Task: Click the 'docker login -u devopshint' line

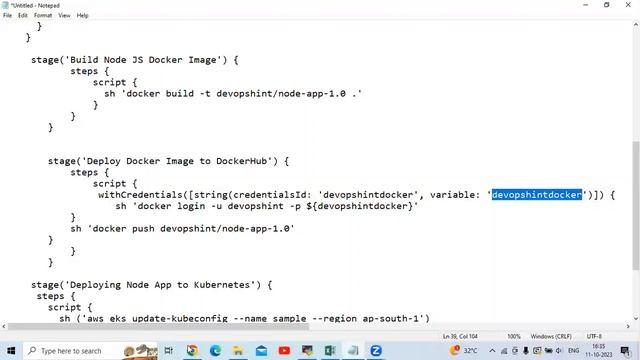Action: [x=267, y=206]
